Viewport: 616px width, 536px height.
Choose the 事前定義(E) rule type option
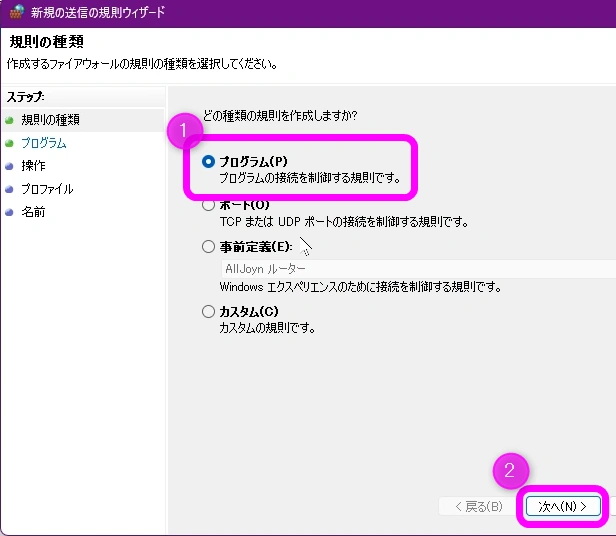[208, 247]
